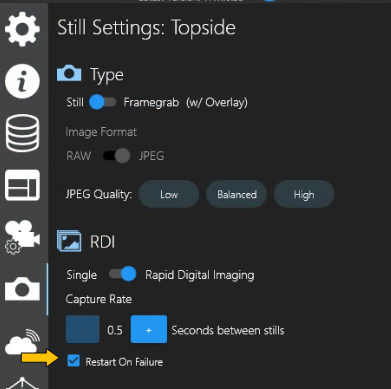The height and width of the screenshot is (389, 391).
Task: Click the 0.5 capture rate value
Action: click(x=115, y=330)
